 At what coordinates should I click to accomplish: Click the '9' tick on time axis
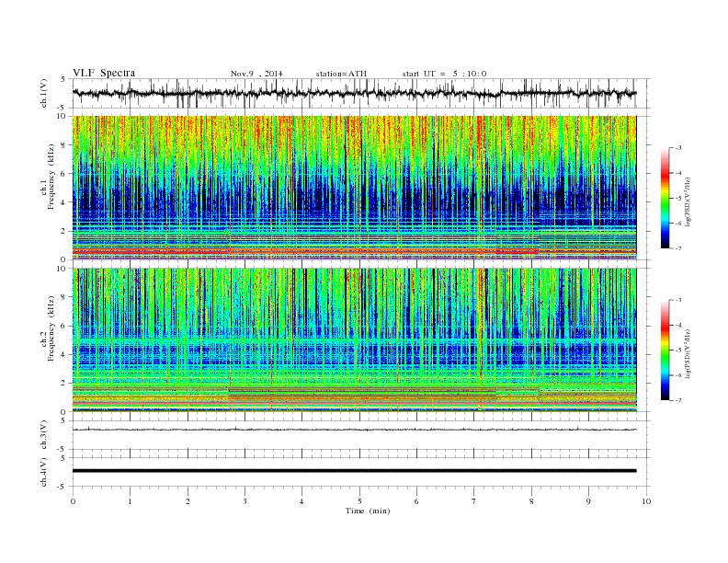[x=588, y=501]
